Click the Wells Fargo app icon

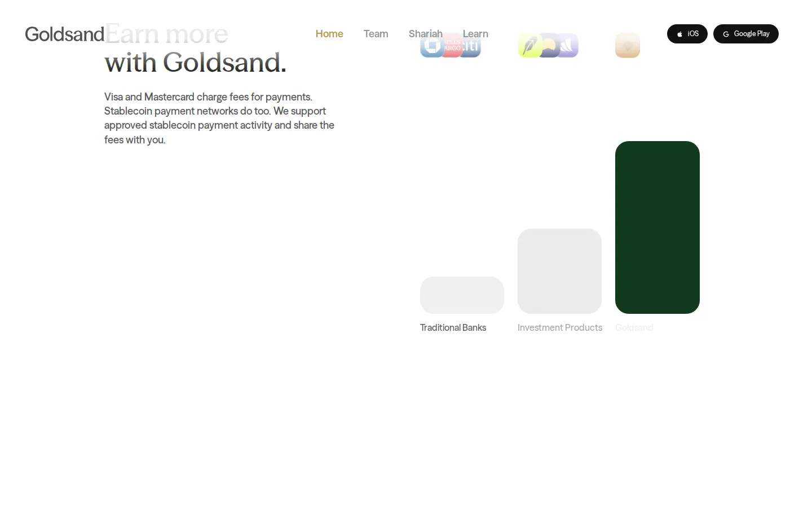click(x=451, y=45)
